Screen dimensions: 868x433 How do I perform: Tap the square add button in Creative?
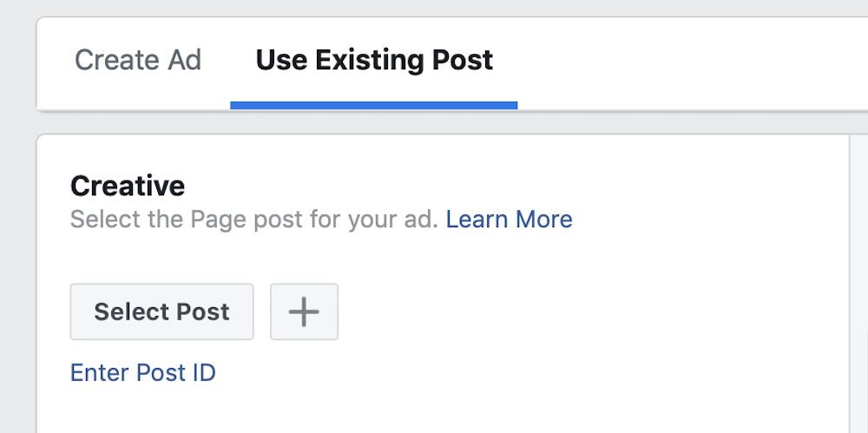click(x=304, y=312)
